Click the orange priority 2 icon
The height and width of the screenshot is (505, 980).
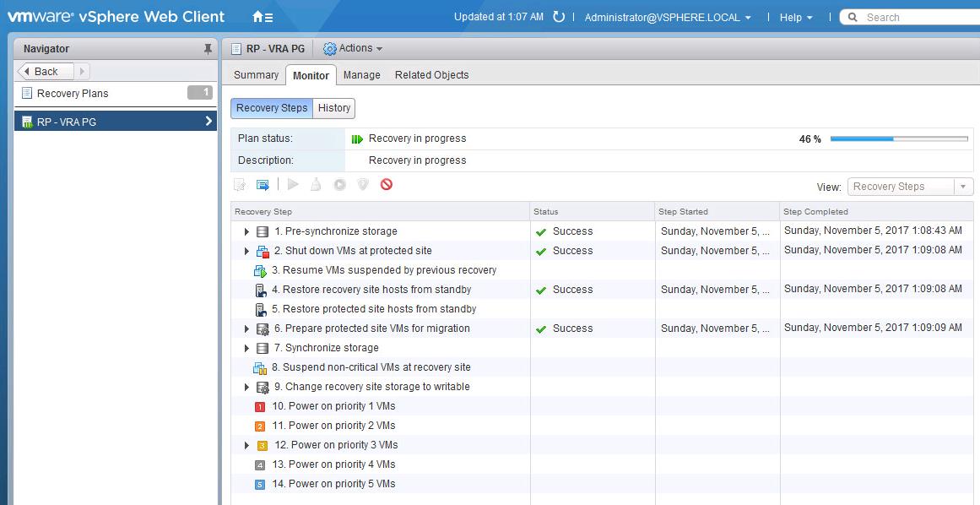click(260, 426)
